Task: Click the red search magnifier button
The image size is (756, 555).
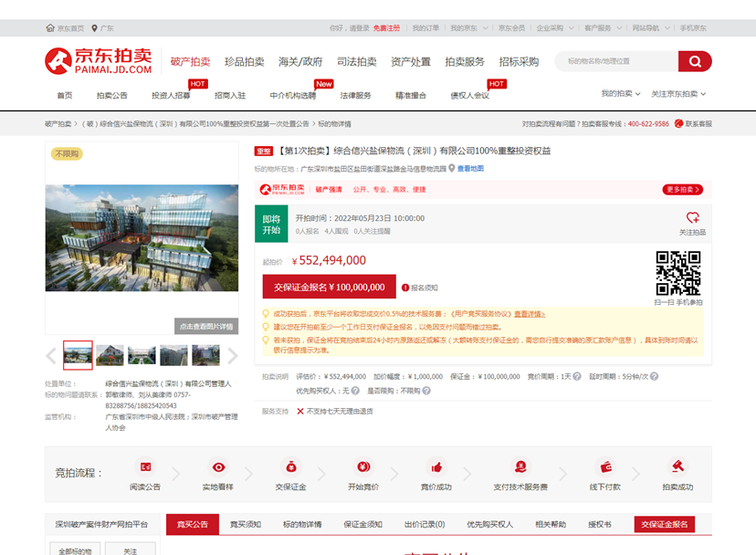Action: point(695,61)
